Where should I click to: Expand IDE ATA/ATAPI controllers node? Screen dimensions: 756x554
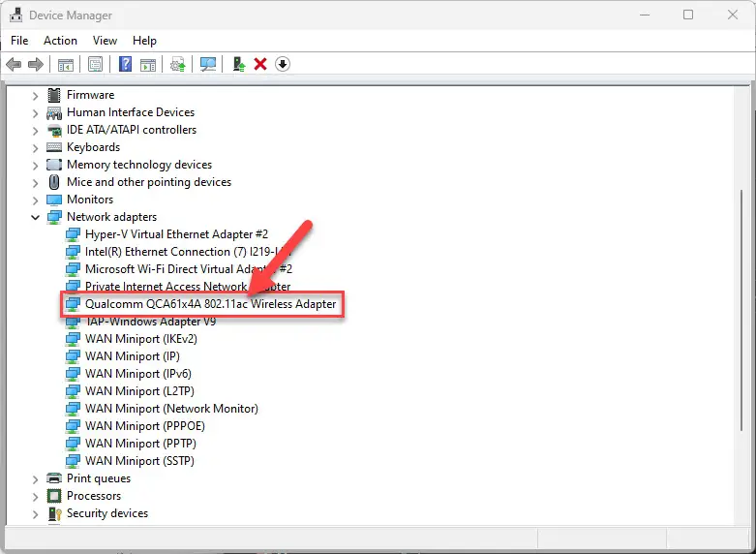click(x=35, y=131)
